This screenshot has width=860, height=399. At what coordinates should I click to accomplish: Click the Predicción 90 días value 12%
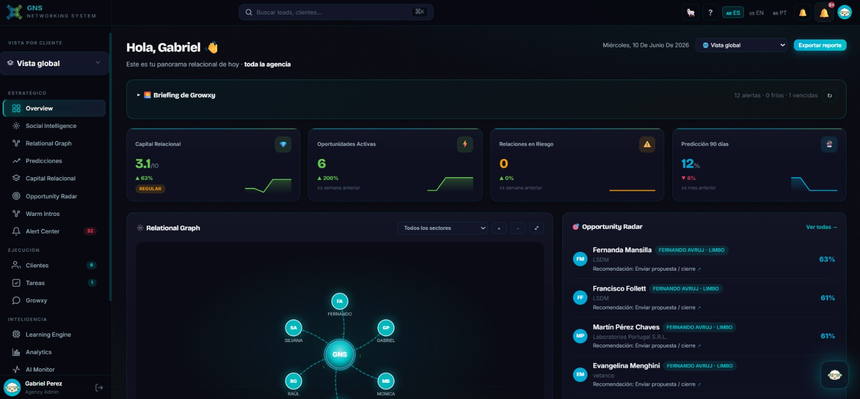(691, 164)
